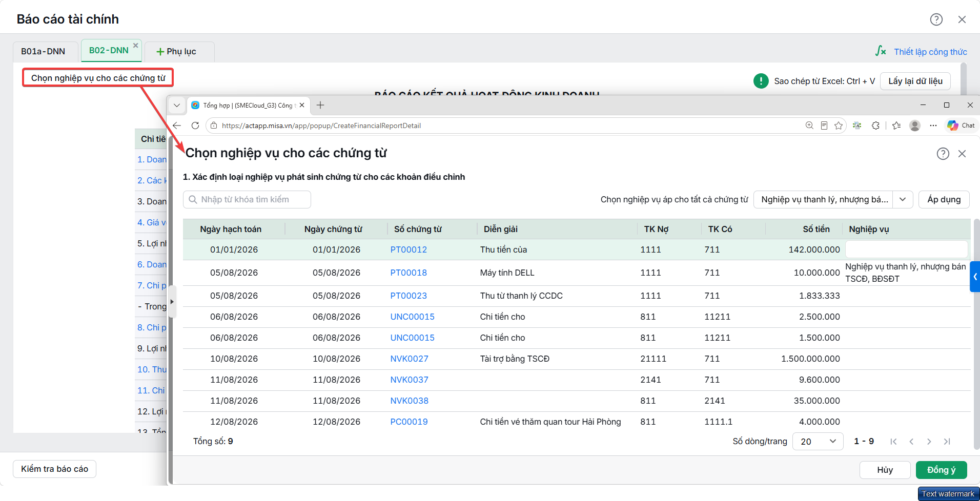
Task: Click the zoom magnifier icon in address bar
Action: tap(809, 126)
